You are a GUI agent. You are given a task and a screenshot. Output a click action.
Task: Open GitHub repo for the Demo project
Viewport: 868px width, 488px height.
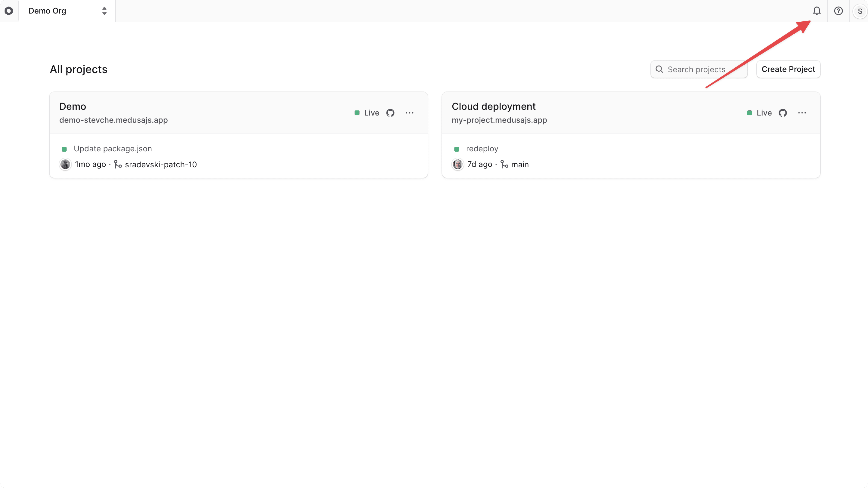[x=391, y=113]
